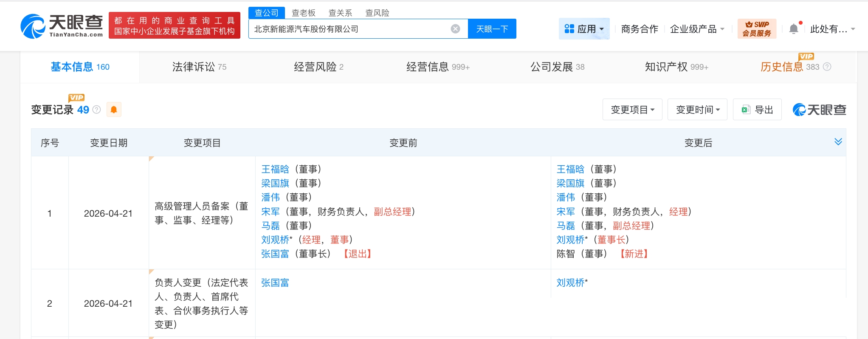This screenshot has width=868, height=339.
Task: Click help icon beside 历史信息 383
Action: [x=827, y=67]
